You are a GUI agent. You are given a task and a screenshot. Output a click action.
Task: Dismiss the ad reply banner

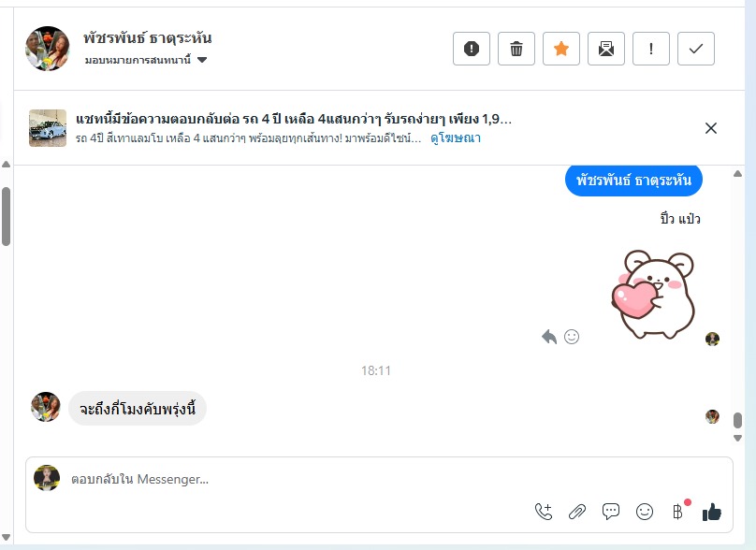point(711,128)
